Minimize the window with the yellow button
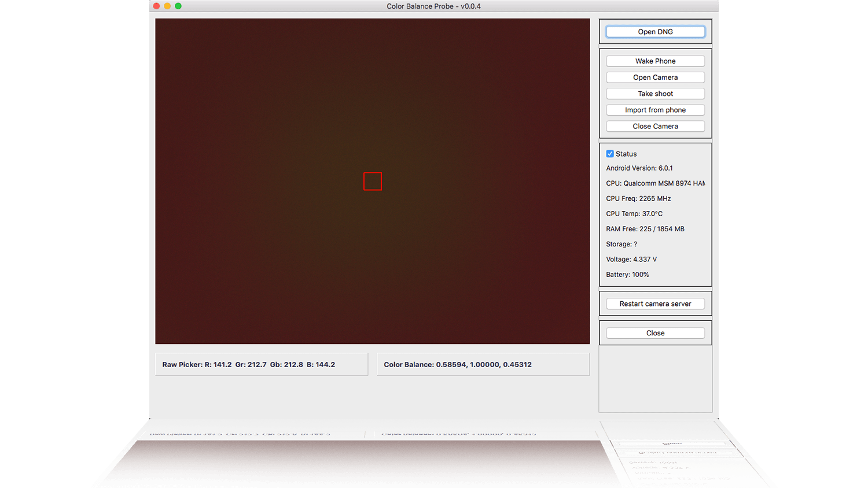The image size is (868, 488). click(167, 6)
